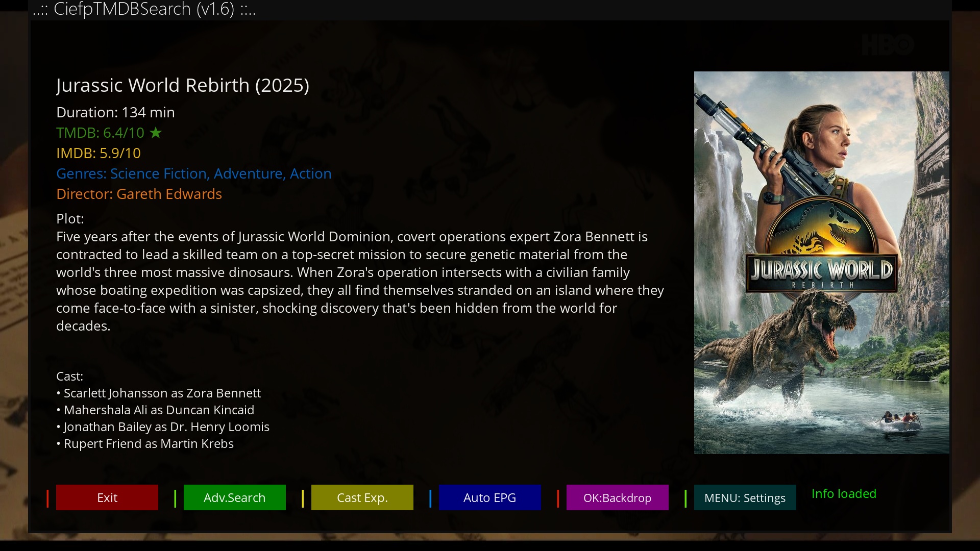Click the plot description paragraph
This screenshot has width=980, height=551.
(x=360, y=281)
